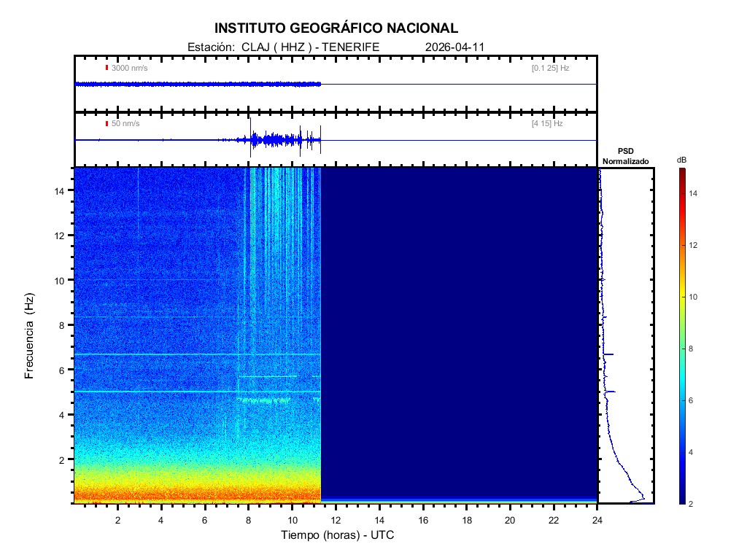Click the red scale marker beside 3000 nm/s
Viewport: 747px width, 560px height.
(x=107, y=68)
